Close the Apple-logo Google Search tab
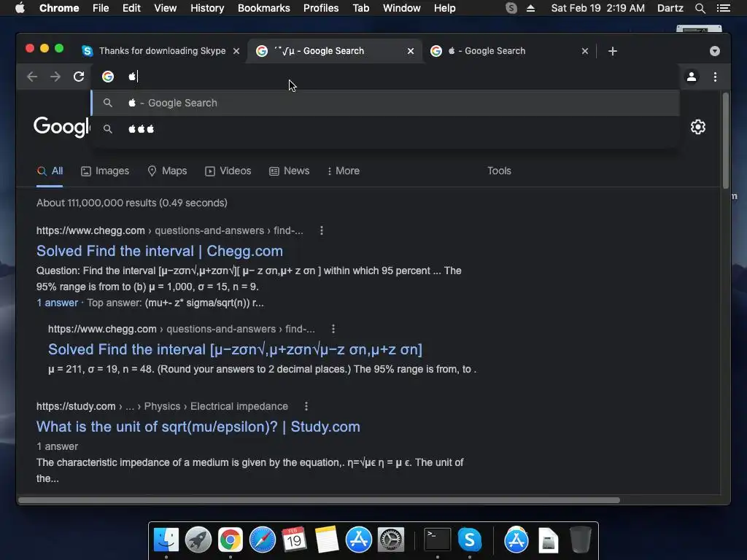Screen dimensions: 747x560 point(585,51)
